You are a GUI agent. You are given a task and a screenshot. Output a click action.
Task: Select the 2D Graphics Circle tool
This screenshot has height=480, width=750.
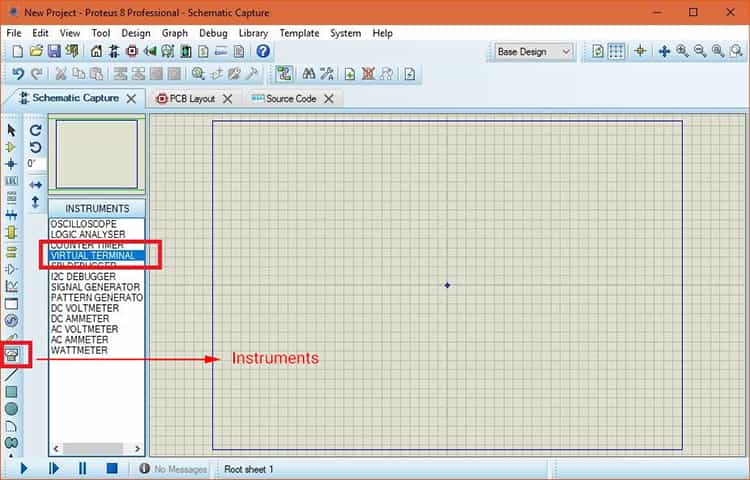click(x=11, y=409)
